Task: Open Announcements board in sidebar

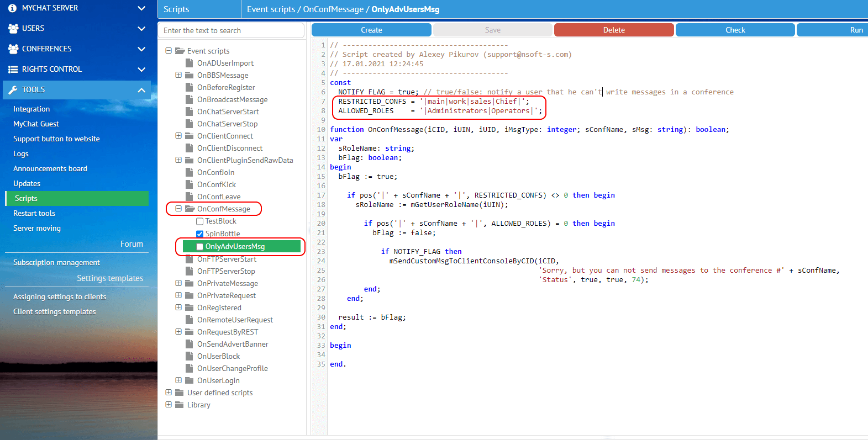Action: click(x=50, y=169)
